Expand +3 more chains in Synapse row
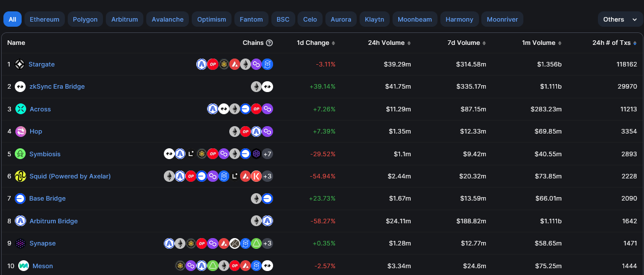Screen dimensions: 644x275 tap(267, 243)
